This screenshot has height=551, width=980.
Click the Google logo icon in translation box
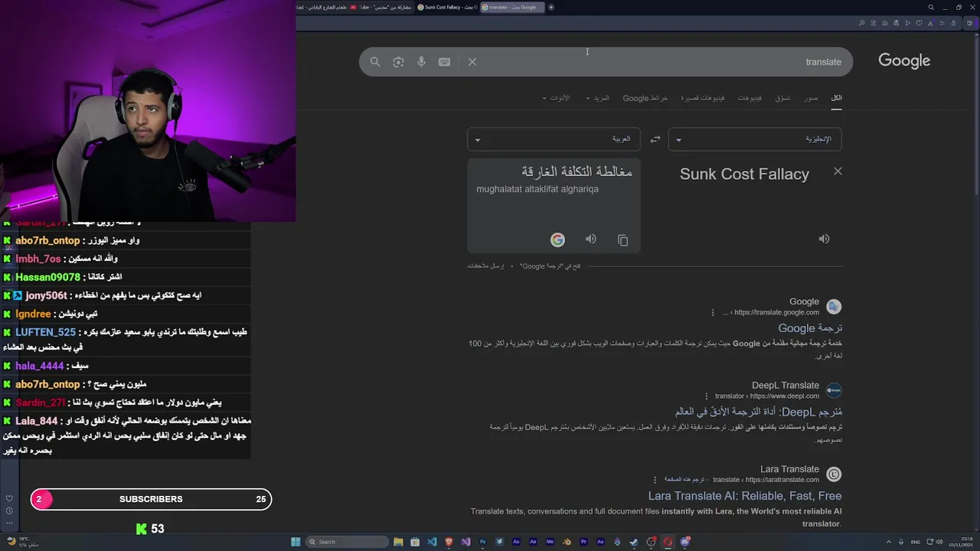click(x=557, y=240)
